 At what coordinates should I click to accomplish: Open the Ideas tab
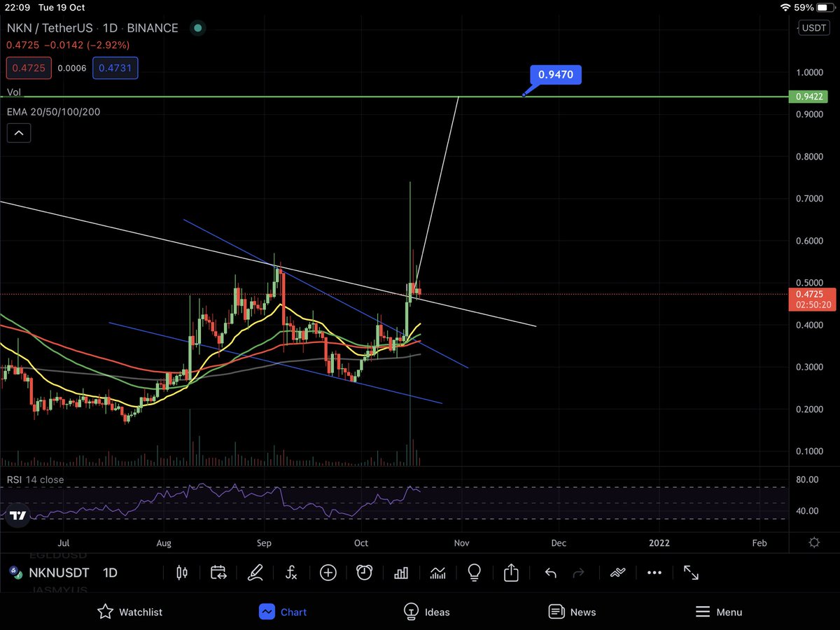(427, 612)
